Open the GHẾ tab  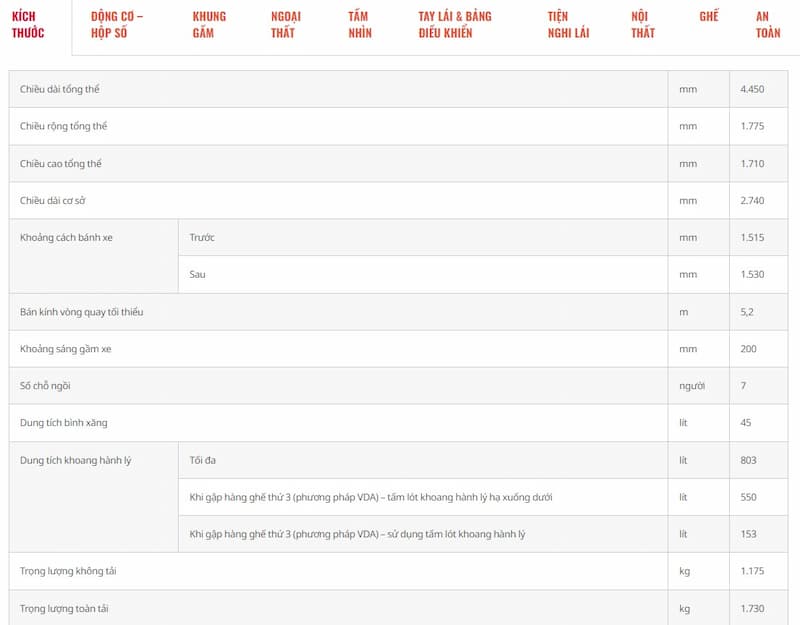709,16
